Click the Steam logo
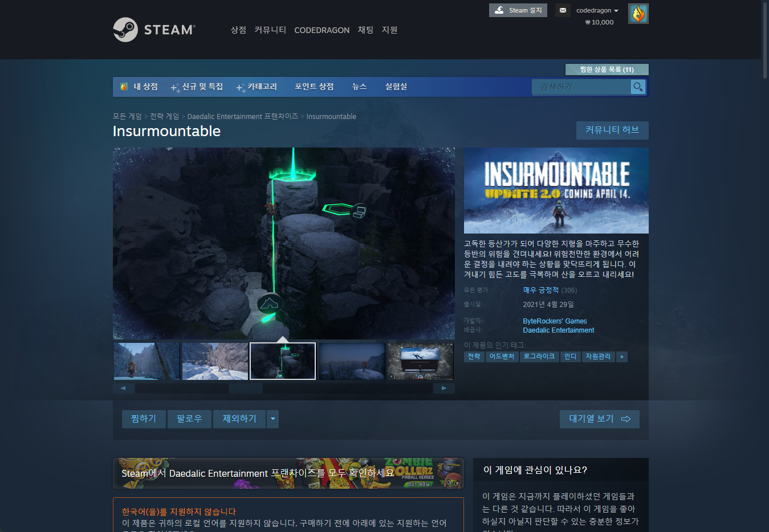This screenshot has height=532, width=769. tap(154, 30)
